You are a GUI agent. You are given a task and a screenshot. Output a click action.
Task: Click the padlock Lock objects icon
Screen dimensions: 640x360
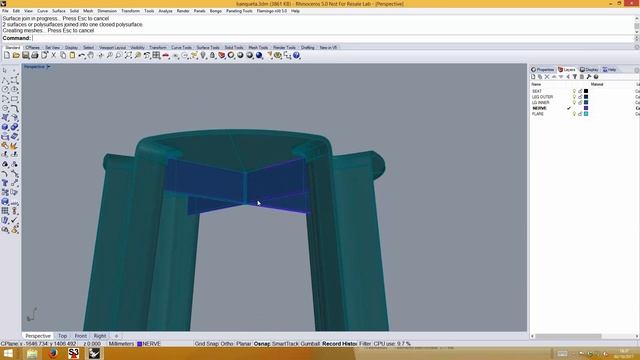tap(212, 56)
